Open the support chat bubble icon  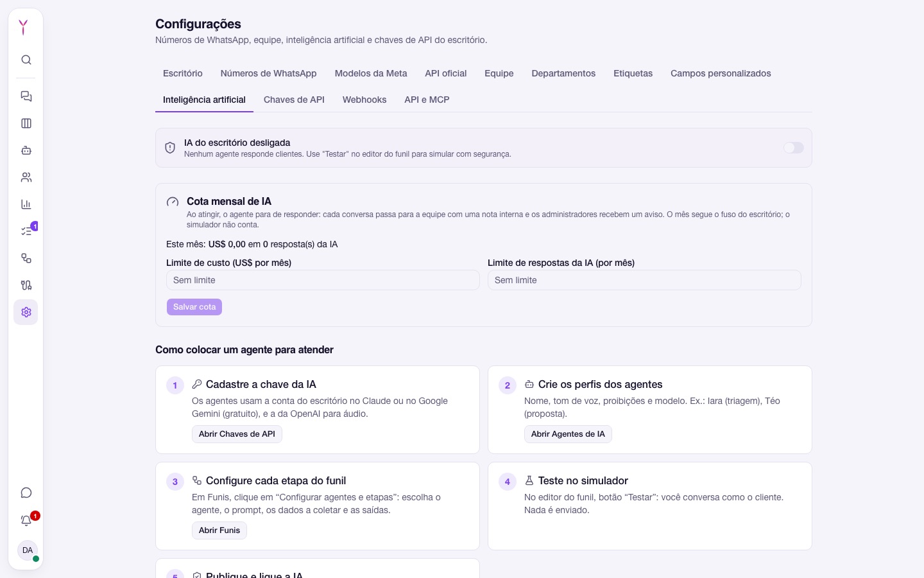pyautogui.click(x=26, y=493)
